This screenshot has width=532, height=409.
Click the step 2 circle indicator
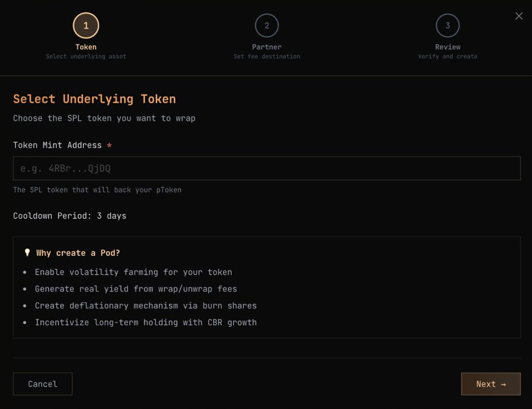coord(267,26)
